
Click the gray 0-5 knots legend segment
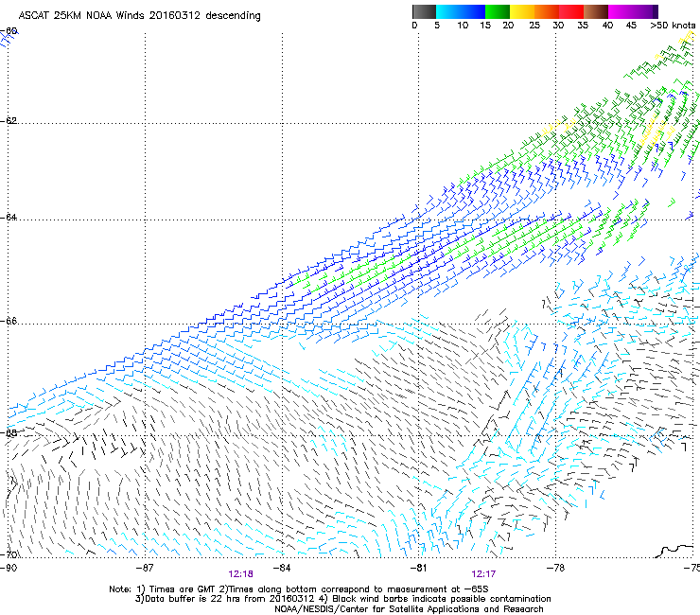coord(424,11)
